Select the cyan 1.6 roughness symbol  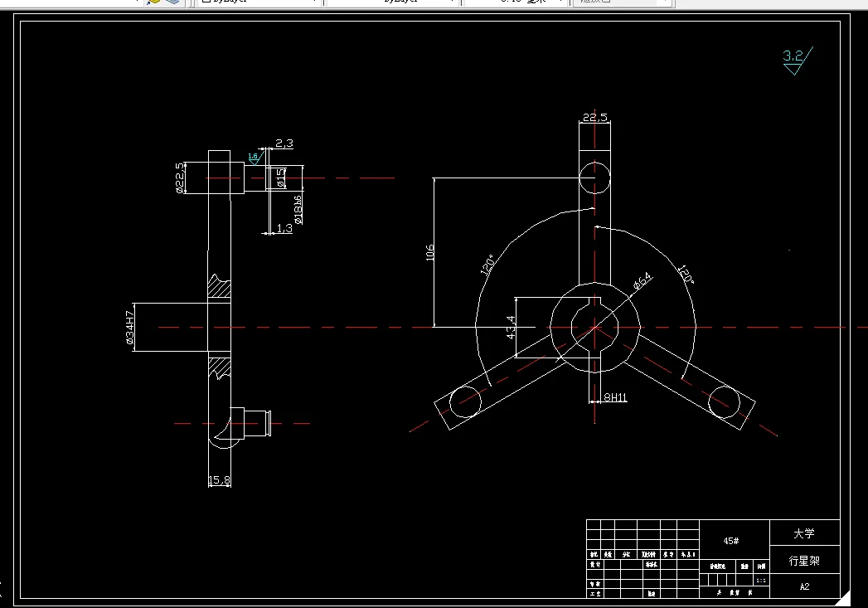click(254, 158)
